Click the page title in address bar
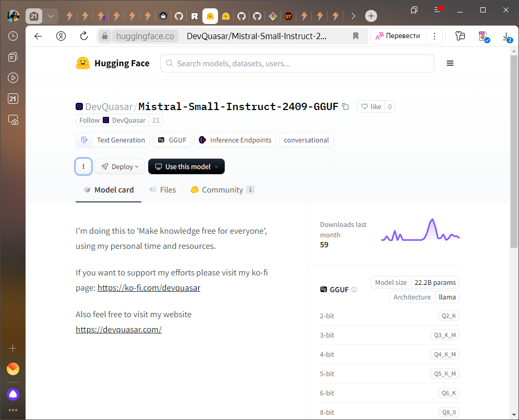The width and height of the screenshot is (519, 420). pos(257,36)
